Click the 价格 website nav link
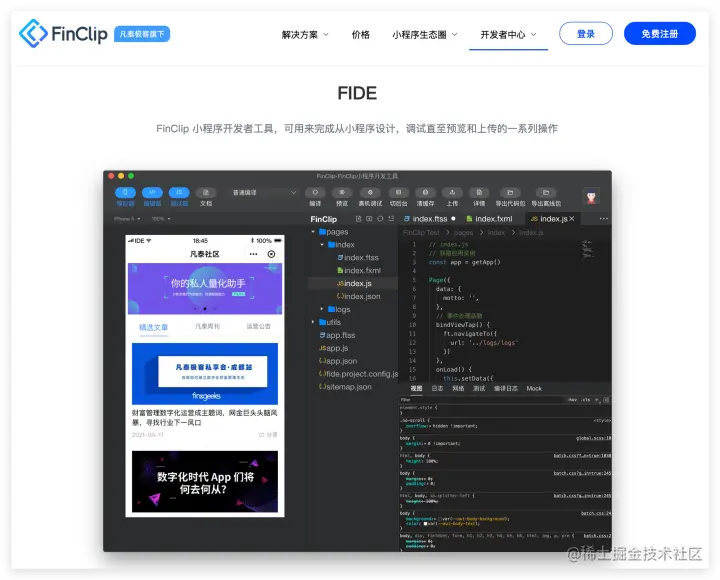Screen dimensions: 720x580 pos(360,35)
